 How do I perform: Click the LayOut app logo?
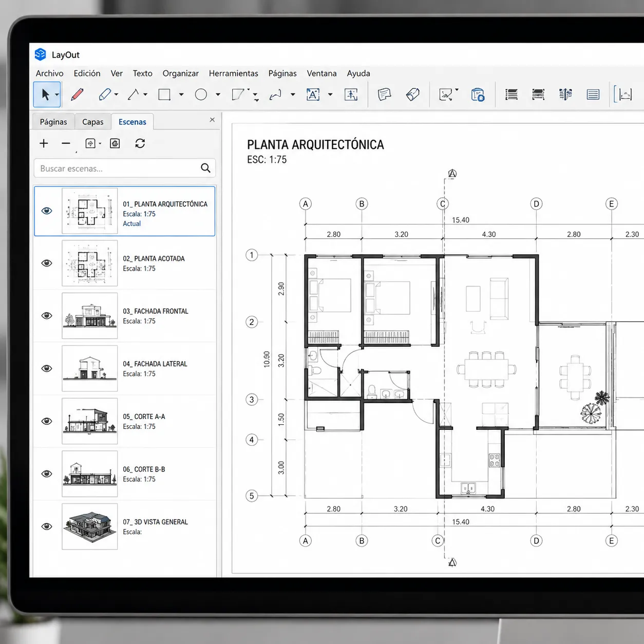coord(41,54)
